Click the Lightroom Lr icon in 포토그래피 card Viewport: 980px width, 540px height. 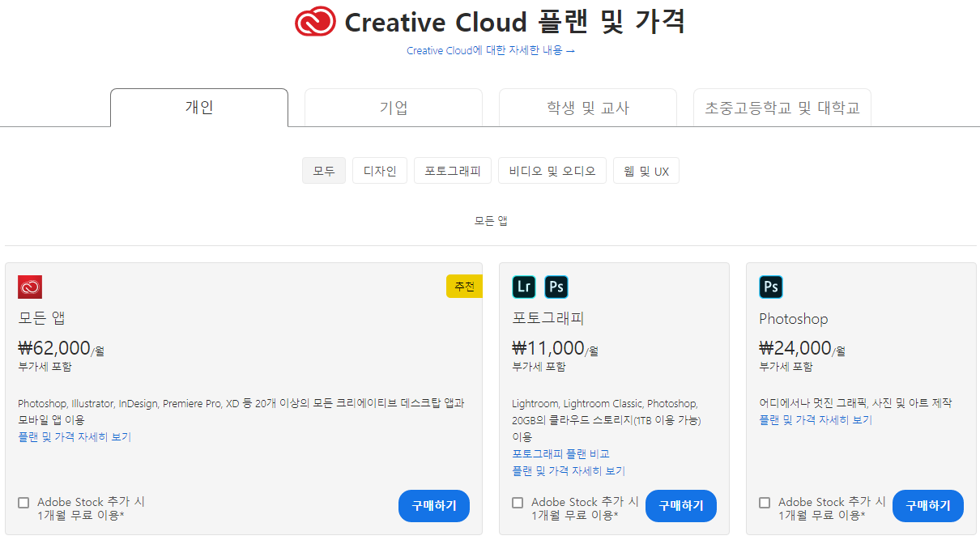[x=524, y=287]
